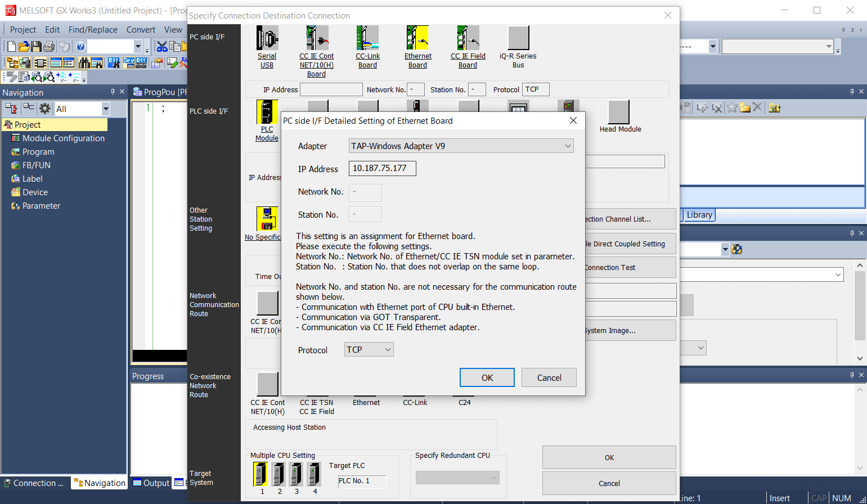Screen dimensions: 867x504
Task: Click the binoculars Find Device icon
Action: [84, 62]
